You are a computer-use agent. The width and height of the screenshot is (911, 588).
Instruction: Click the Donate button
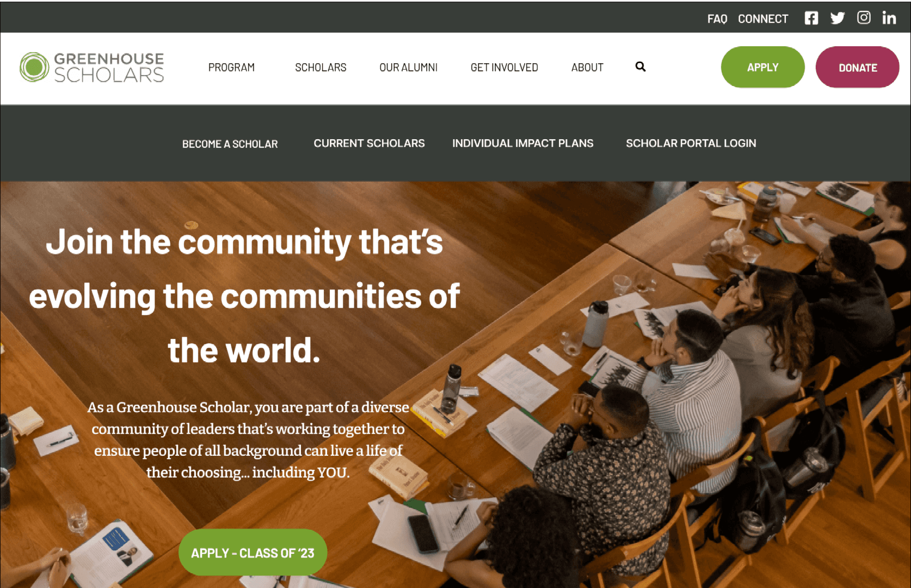pos(857,67)
